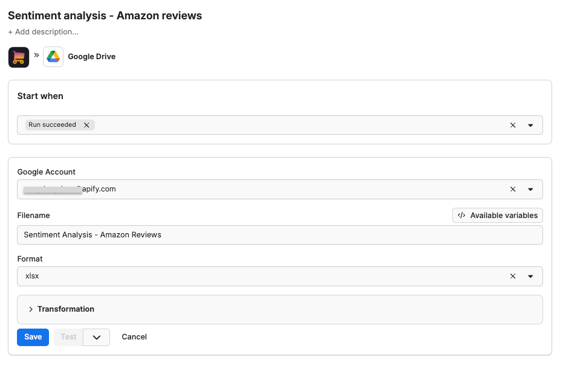This screenshot has height=392, width=563.
Task: Click the Google Drive icon
Action: 53,56
